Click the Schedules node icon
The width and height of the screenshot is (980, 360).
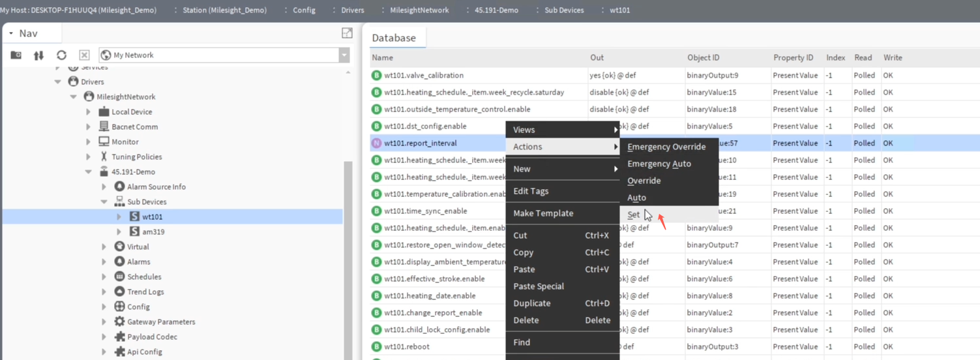119,277
